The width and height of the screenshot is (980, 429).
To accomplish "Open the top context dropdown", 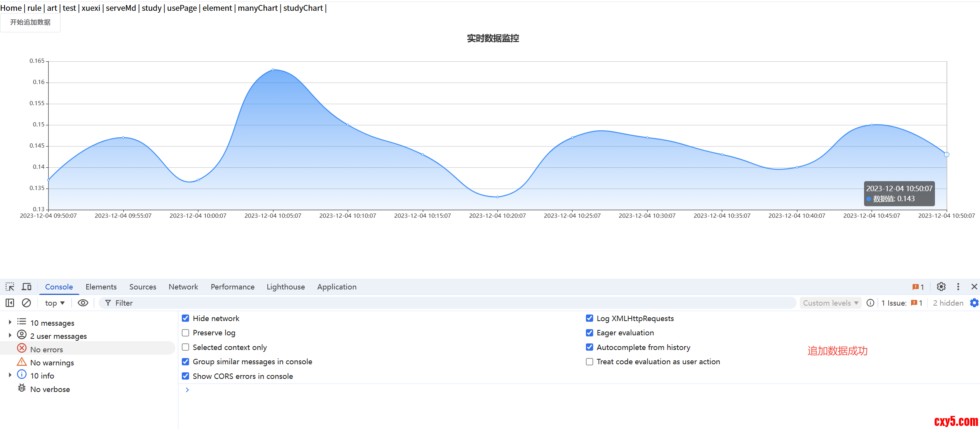I will [x=55, y=303].
